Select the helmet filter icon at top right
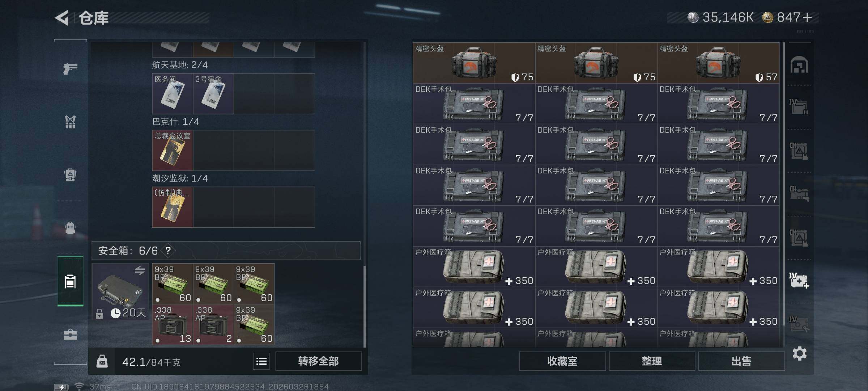The width and height of the screenshot is (868, 391). pyautogui.click(x=799, y=65)
